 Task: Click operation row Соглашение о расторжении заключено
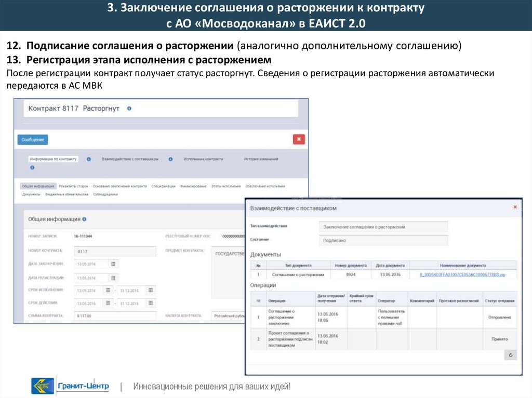pos(383,318)
